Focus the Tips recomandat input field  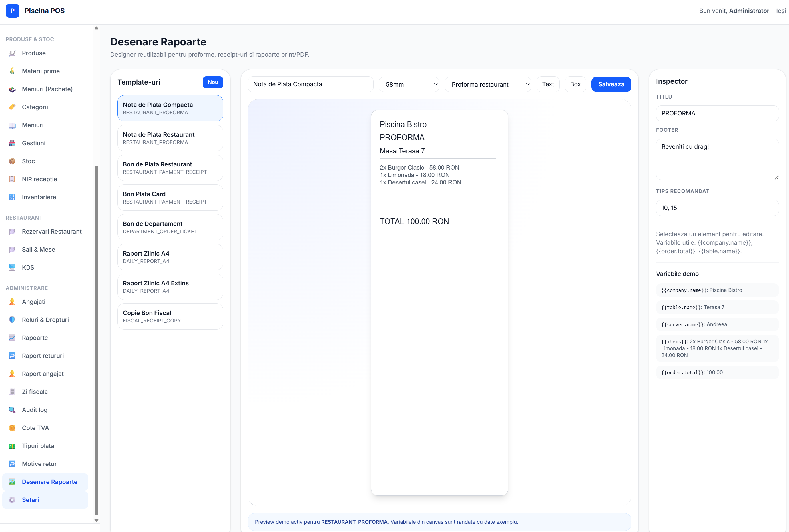coord(717,208)
